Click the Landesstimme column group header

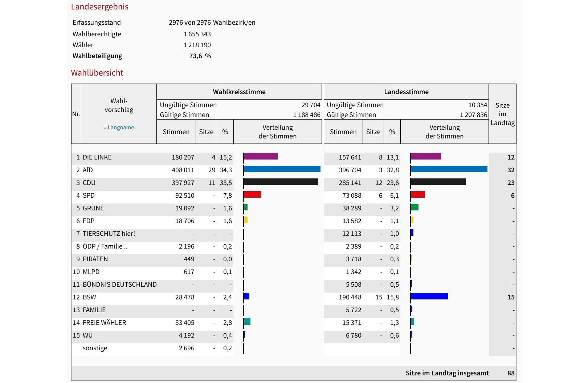click(x=406, y=92)
